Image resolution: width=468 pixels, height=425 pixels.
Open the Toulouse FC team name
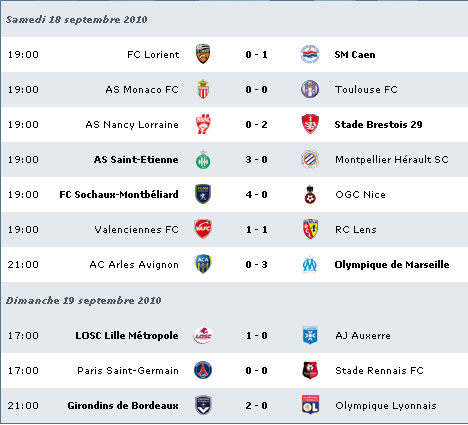[x=366, y=89]
